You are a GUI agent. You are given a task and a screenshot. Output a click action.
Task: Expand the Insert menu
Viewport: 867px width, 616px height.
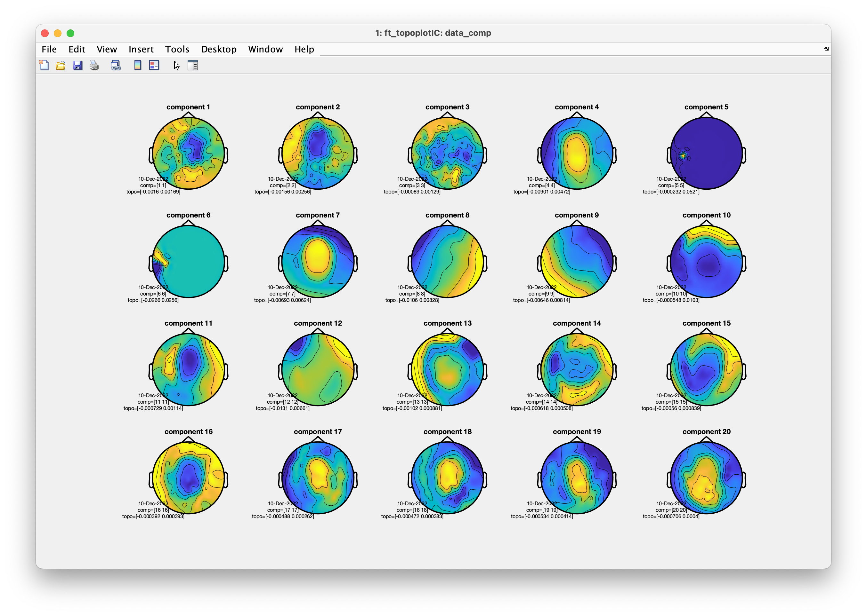141,49
